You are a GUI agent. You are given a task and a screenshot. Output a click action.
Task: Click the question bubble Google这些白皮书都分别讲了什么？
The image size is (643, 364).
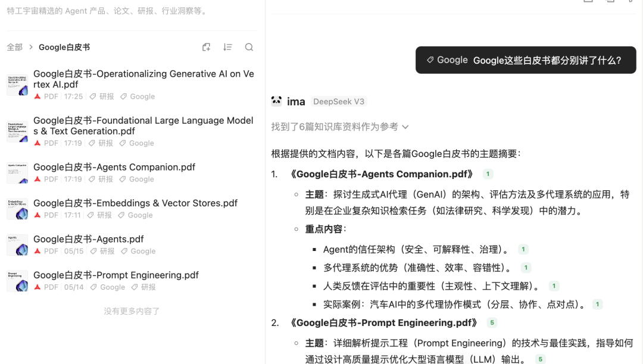pos(526,60)
